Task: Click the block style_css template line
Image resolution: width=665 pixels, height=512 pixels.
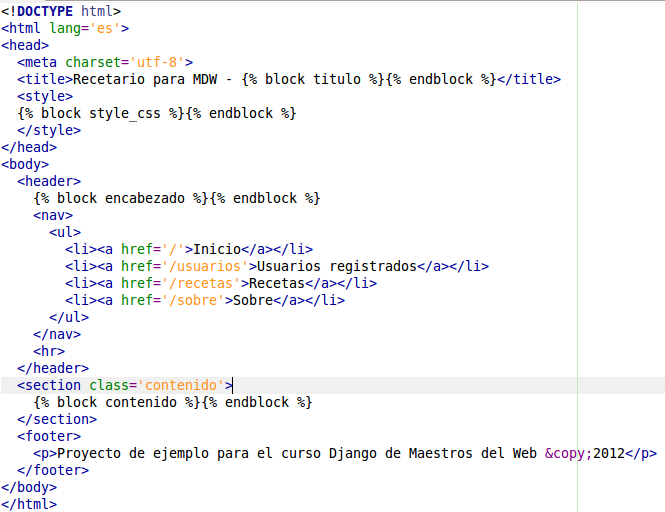Action: click(x=157, y=113)
